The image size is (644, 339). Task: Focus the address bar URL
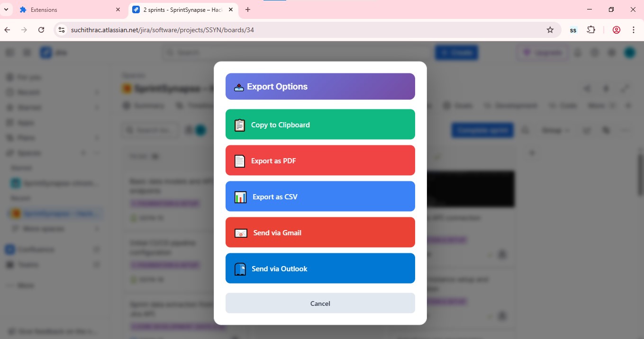163,30
